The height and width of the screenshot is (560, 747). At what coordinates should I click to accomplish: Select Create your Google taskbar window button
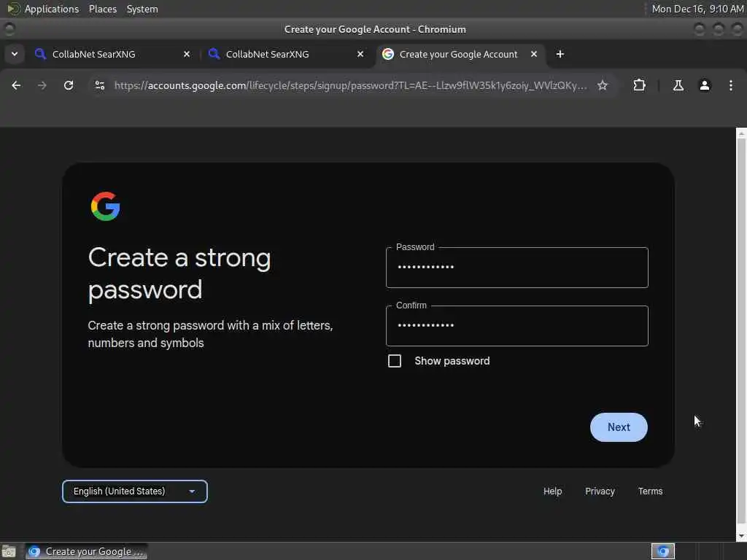click(x=87, y=551)
